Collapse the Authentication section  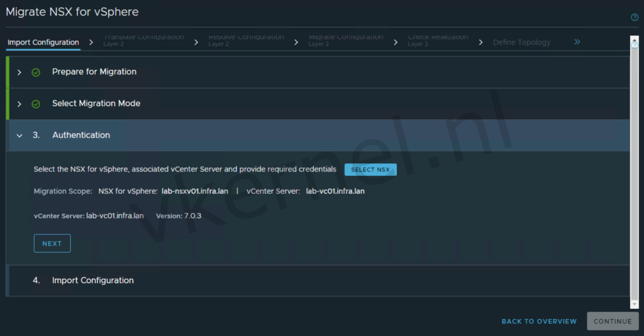pos(19,136)
